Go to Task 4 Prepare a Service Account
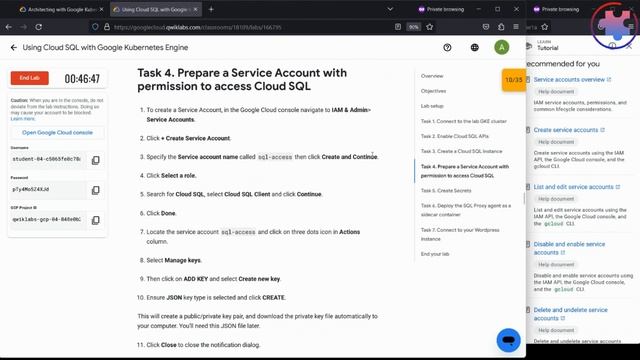640x360 pixels. pos(464,171)
